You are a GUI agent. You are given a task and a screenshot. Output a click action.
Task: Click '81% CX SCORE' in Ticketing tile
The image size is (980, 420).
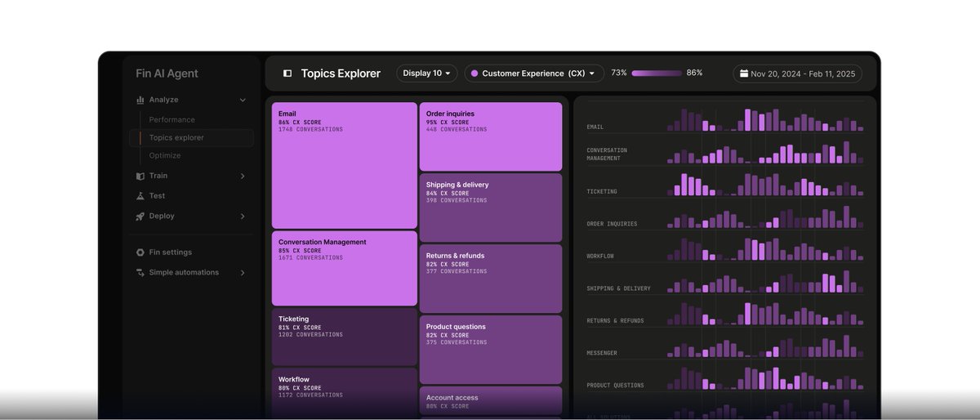[x=300, y=328]
